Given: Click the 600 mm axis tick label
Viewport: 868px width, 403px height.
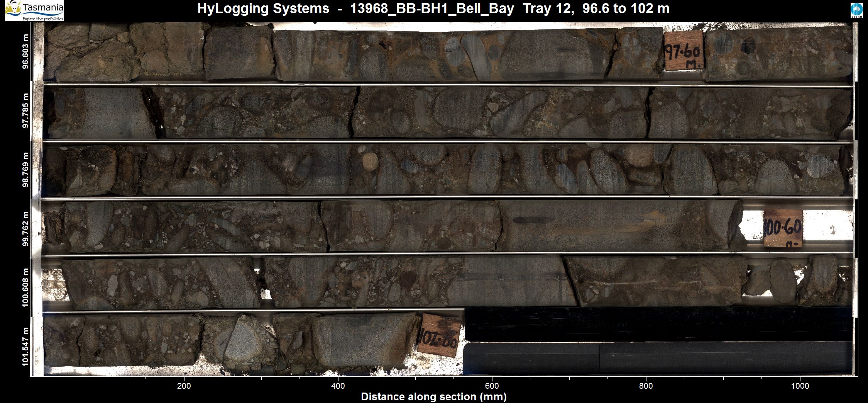Looking at the screenshot, I should [492, 386].
